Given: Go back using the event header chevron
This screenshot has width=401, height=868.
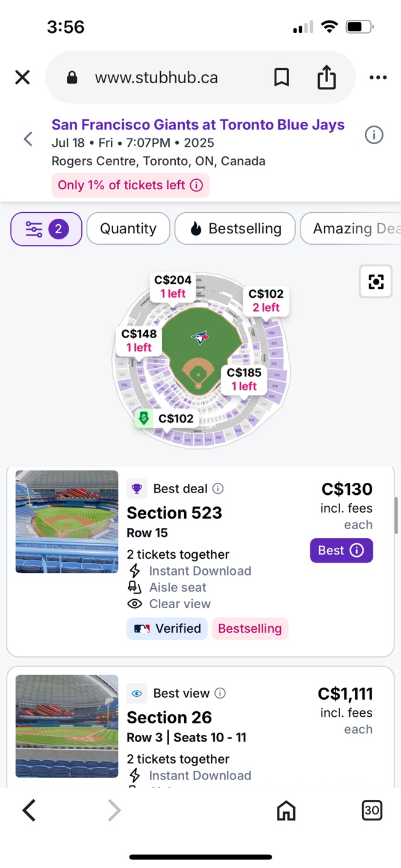Looking at the screenshot, I should 28,139.
